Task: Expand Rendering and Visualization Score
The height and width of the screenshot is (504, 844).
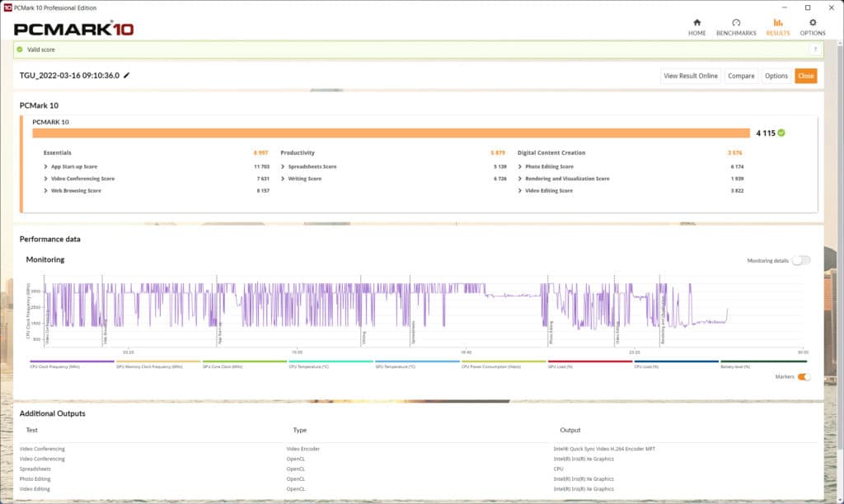Action: tap(519, 179)
